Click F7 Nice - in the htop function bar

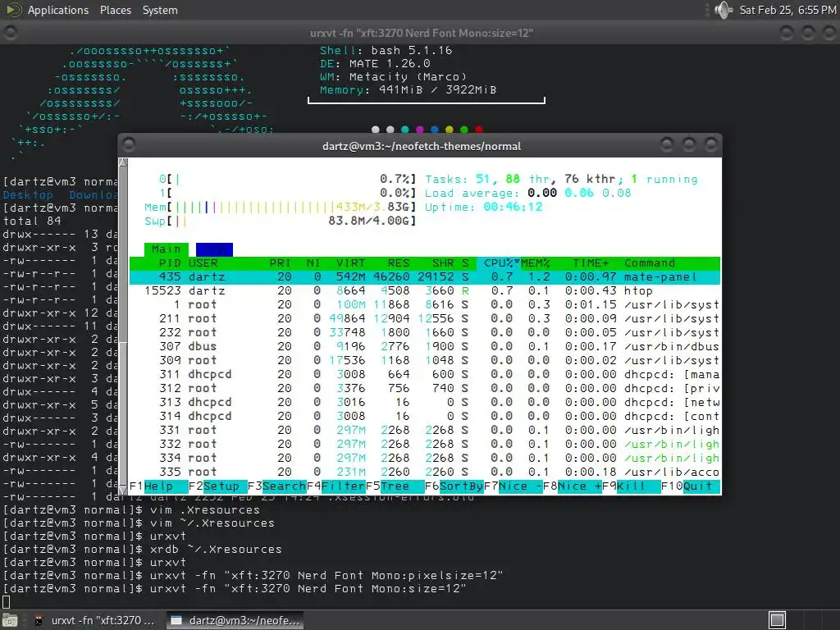click(x=514, y=486)
